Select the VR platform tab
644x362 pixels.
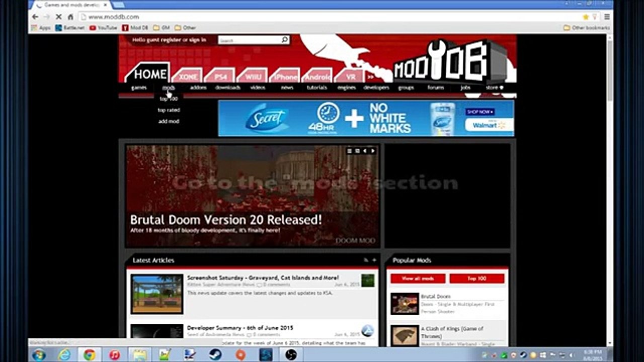350,76
